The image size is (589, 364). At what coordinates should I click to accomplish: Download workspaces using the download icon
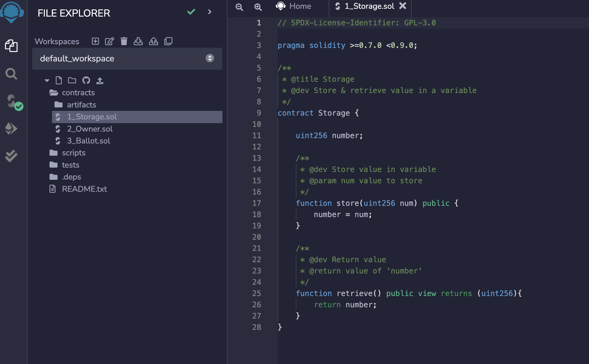coord(138,41)
